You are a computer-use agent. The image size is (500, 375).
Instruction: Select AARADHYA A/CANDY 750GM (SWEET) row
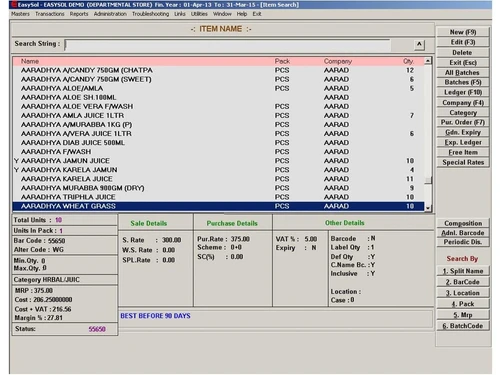(x=218, y=79)
